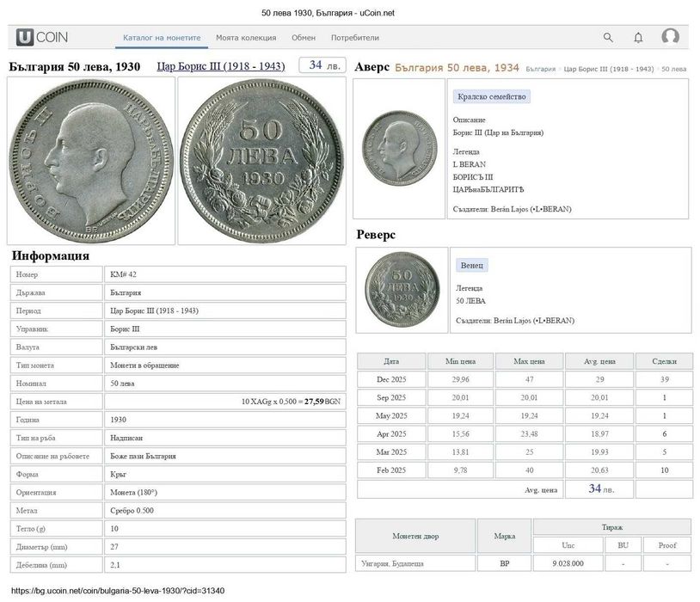Open the user profile avatar icon

pyautogui.click(x=670, y=37)
